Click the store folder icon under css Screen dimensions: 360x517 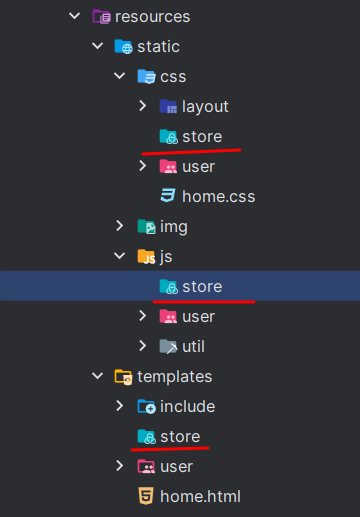tap(169, 136)
